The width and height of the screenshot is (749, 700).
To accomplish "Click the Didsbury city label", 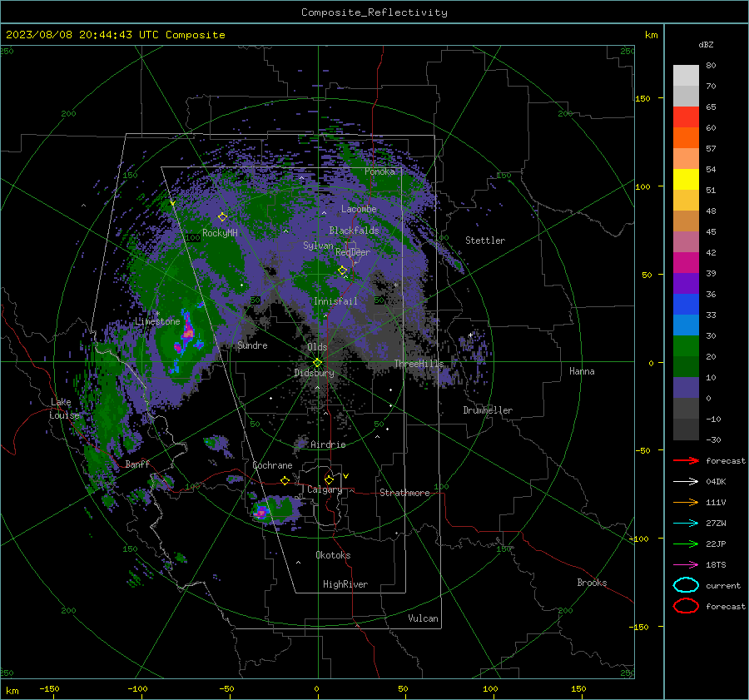I will coord(315,373).
